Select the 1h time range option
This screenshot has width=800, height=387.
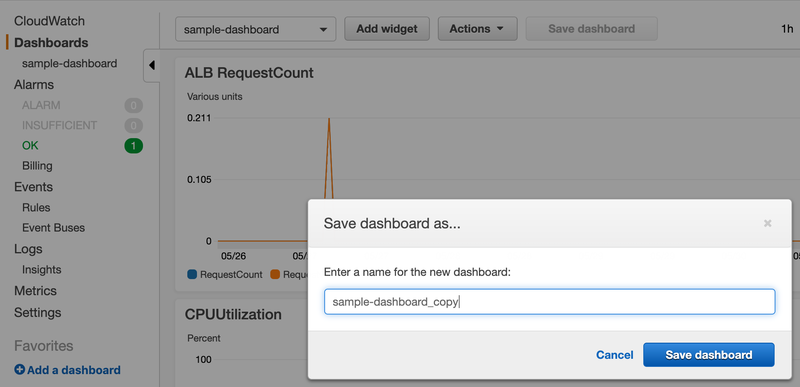point(787,29)
